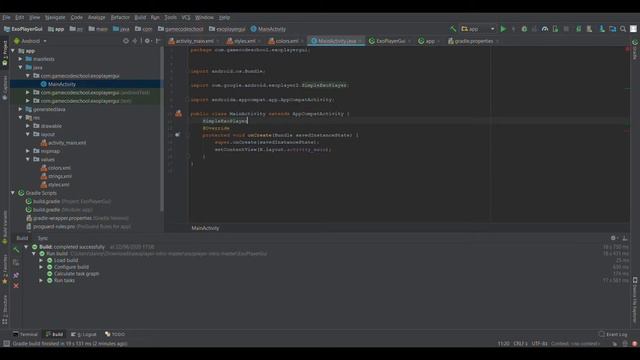Click the red error indicator at the status bar's right

pos(634,344)
